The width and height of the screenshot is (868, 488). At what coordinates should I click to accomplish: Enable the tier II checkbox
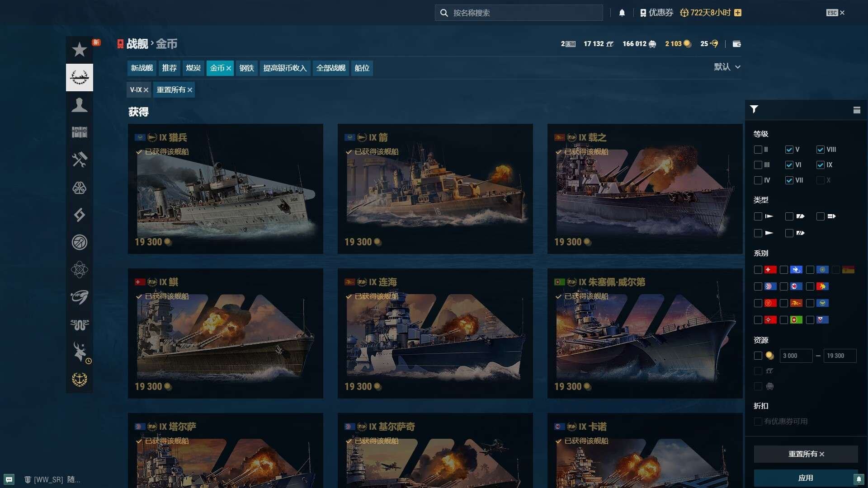pos(758,150)
